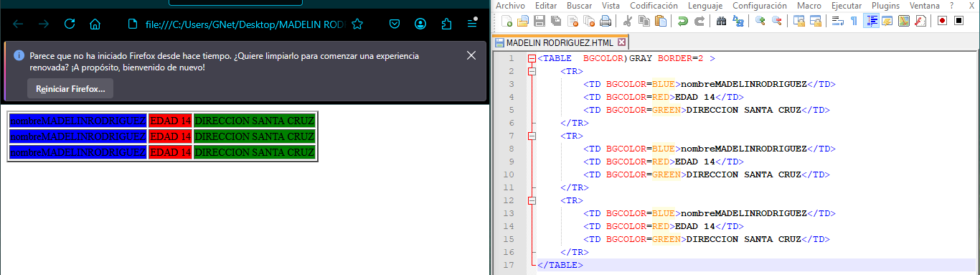Close the current document via toolbar icon
This screenshot has height=275, width=980.
click(x=573, y=21)
